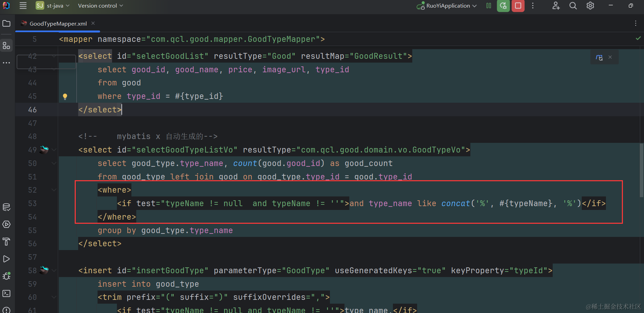Rerun debug with the green button
The image size is (644, 313).
pyautogui.click(x=503, y=6)
